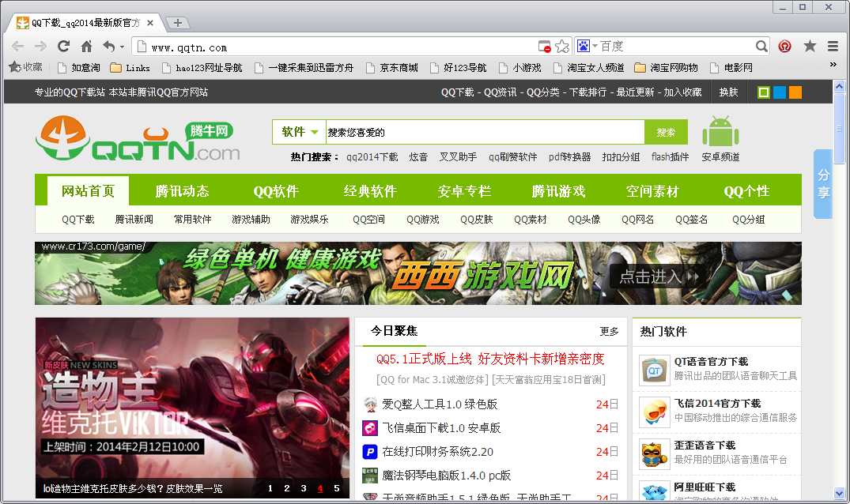Screen dimensions: 850x504
Task: Open the 如意淘 bookmark
Action: pos(79,68)
